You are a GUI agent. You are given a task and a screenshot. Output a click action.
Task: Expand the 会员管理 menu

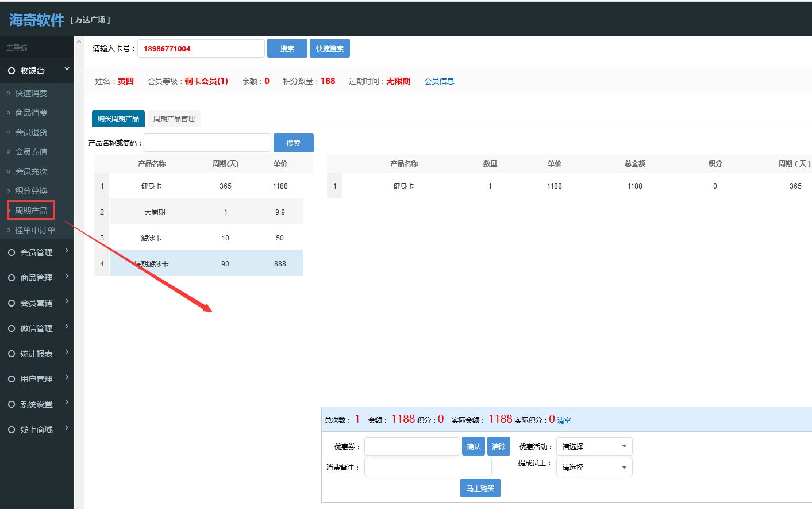(x=37, y=252)
